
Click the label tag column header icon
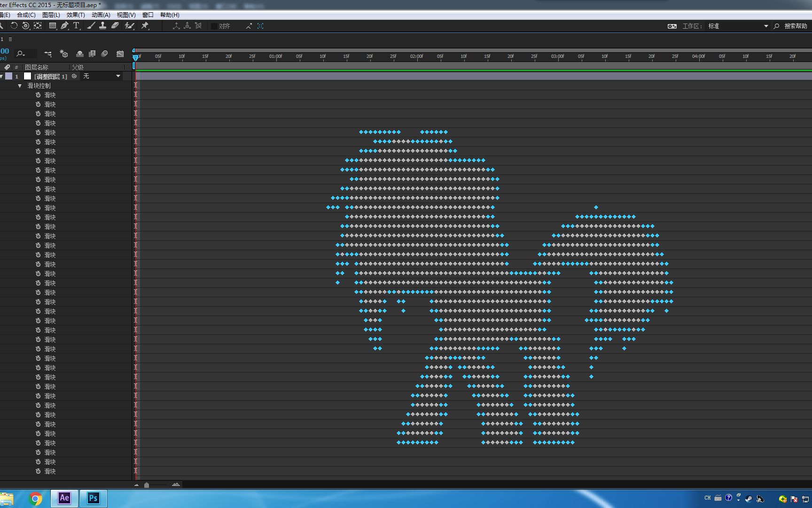click(x=7, y=67)
